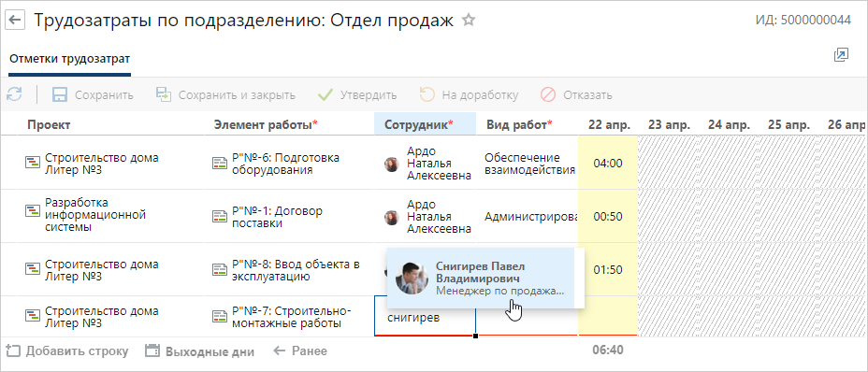Click Сохранить и закрыть button
This screenshot has width=868, height=372.
point(225,94)
